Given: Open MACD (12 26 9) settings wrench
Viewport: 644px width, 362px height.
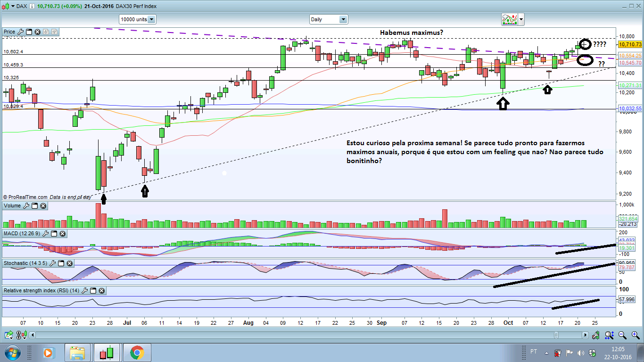Looking at the screenshot, I should 46,233.
